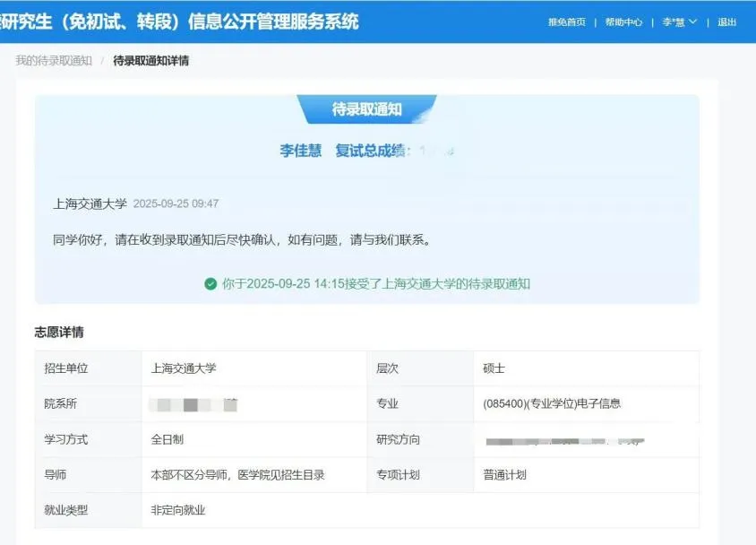This screenshot has height=545, width=756.
Task: Click the 待录取通知详情 breadcrumb text
Action: [150, 60]
